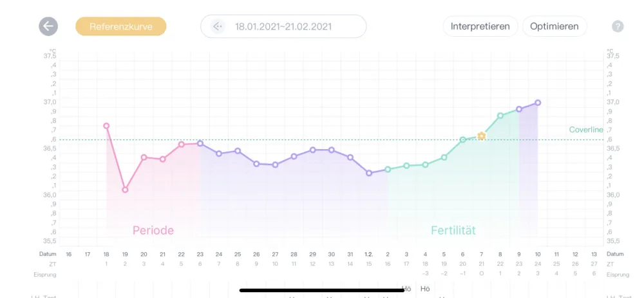Open the 18.01.2021~21.02.2021 date range selector
Image resolution: width=644 pixels, height=298 pixels.
point(283,26)
